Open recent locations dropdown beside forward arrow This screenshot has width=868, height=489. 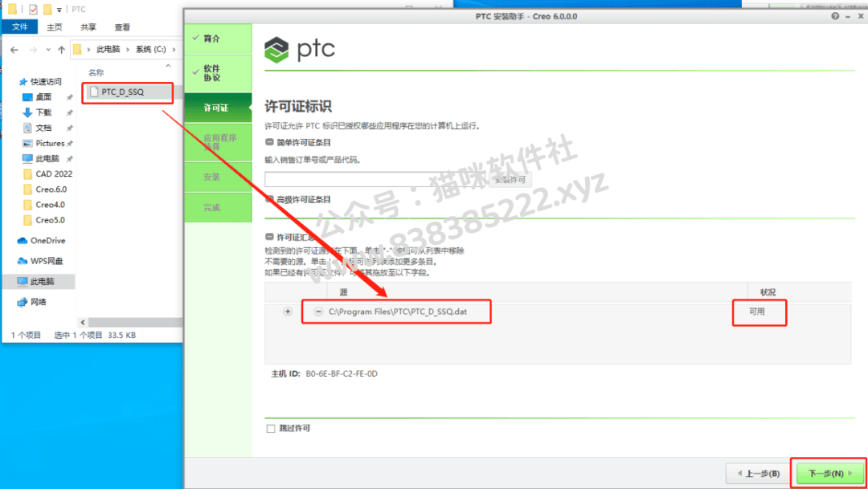[48, 50]
